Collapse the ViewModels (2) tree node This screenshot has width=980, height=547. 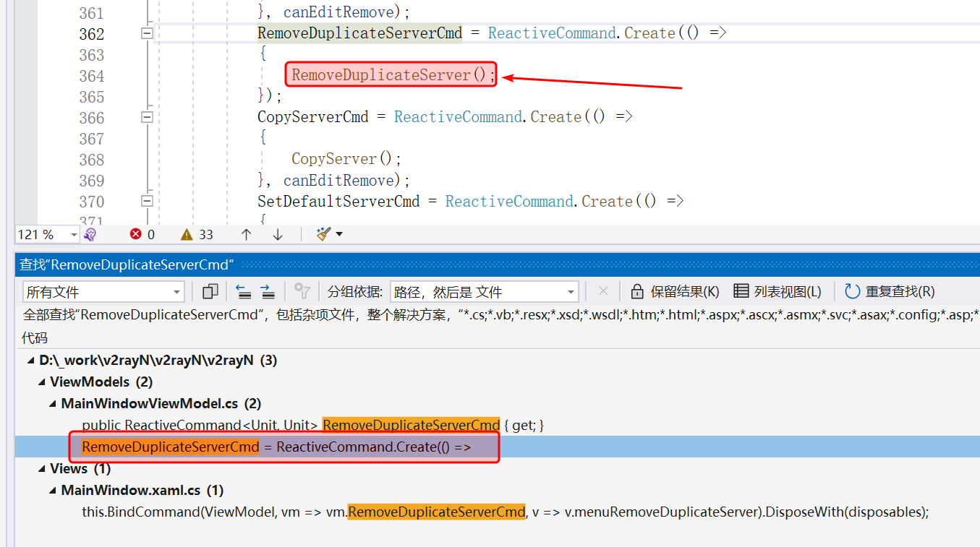coord(42,382)
